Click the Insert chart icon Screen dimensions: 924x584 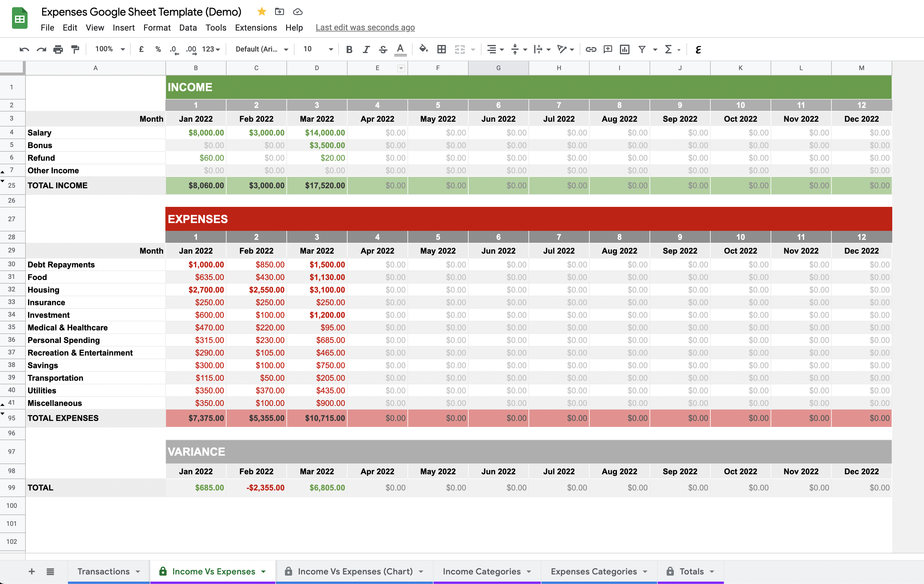[624, 49]
